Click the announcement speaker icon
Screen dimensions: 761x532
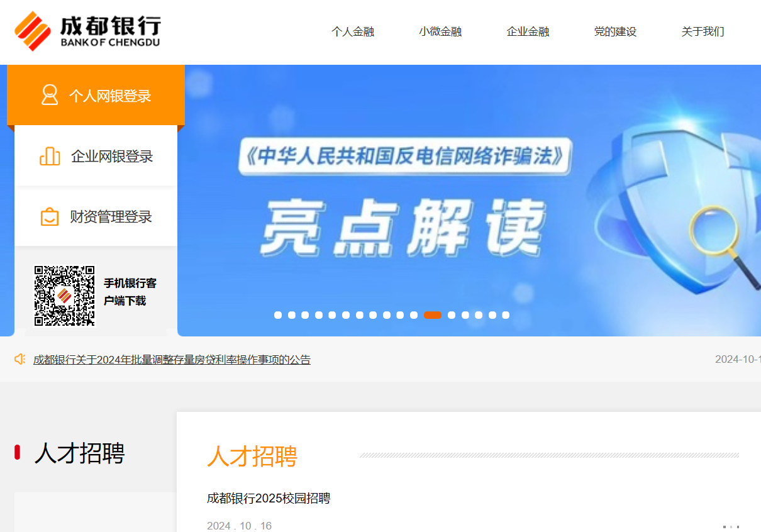[x=19, y=359]
